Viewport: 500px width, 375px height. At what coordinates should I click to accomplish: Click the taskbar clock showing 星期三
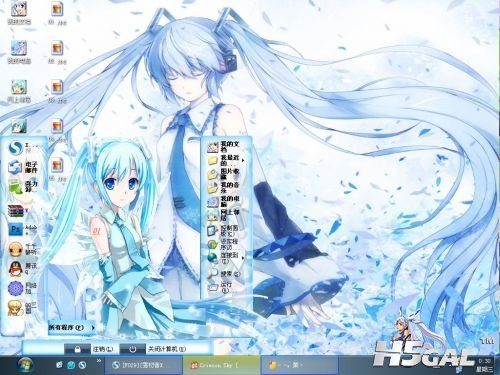coord(485,365)
